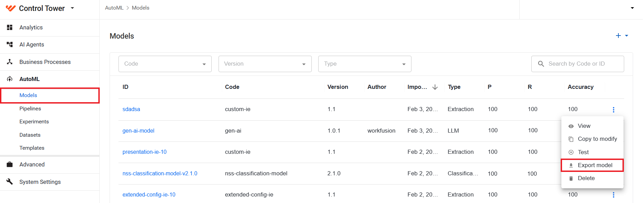Click the plus icon to add model
The width and height of the screenshot is (644, 203).
[618, 36]
